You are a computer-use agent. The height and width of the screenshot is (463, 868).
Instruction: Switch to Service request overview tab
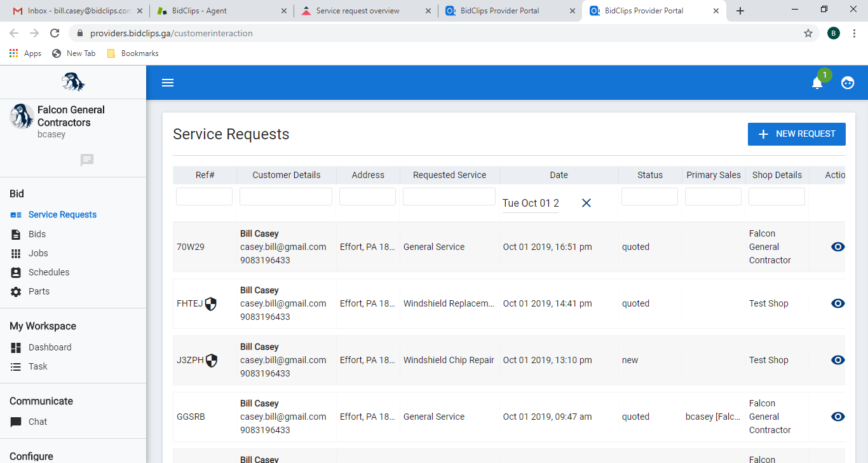tap(366, 11)
